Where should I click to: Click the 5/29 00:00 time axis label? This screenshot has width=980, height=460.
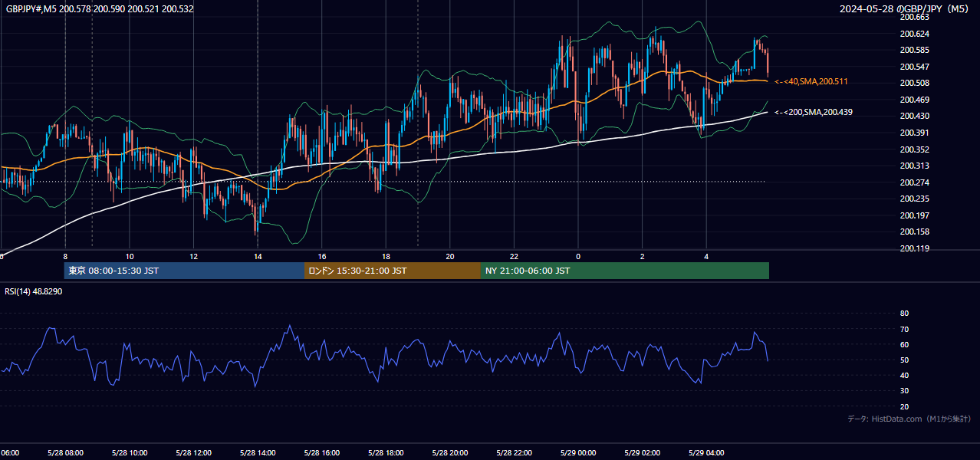[577, 452]
